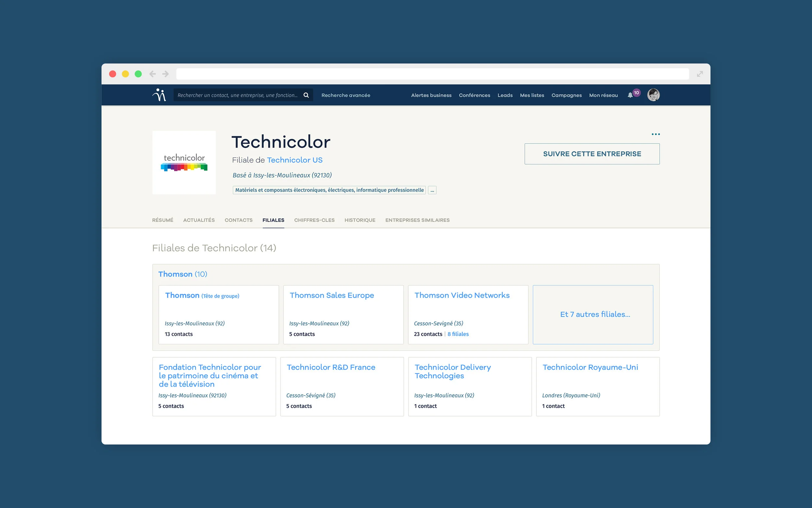The width and height of the screenshot is (812, 508).
Task: Open Technicolor Royaume-Uni subsidiary
Action: [590, 367]
